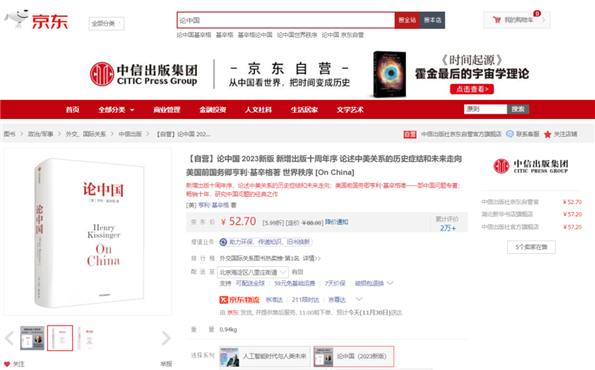Open the 商业管理 navigation tab
The image size is (595, 370).
[x=167, y=110]
